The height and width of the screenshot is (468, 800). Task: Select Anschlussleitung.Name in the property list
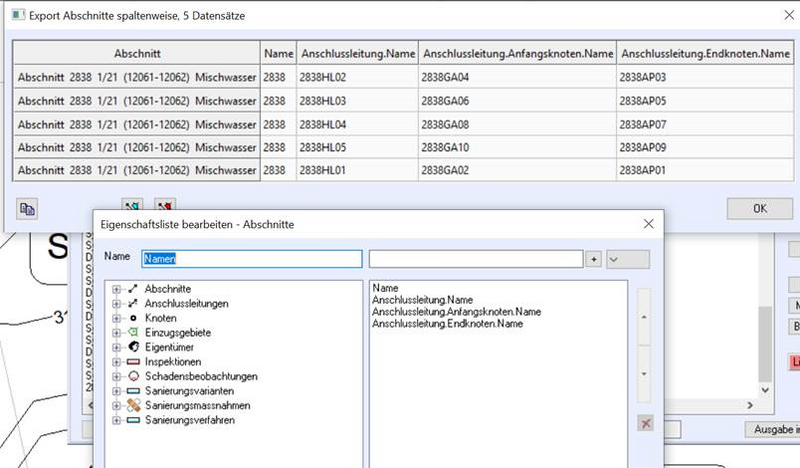pos(422,300)
